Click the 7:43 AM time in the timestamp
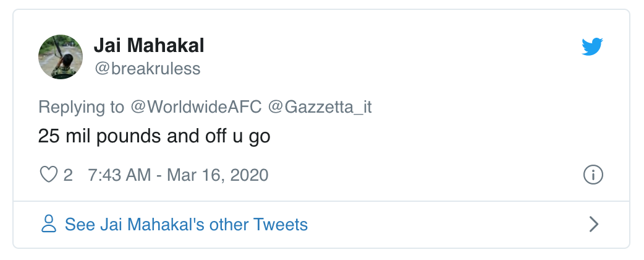The width and height of the screenshot is (644, 260). 119,175
